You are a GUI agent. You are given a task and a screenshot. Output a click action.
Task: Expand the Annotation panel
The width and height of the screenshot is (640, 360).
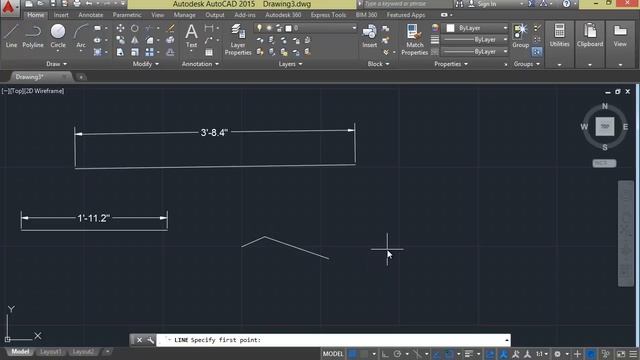(x=200, y=64)
